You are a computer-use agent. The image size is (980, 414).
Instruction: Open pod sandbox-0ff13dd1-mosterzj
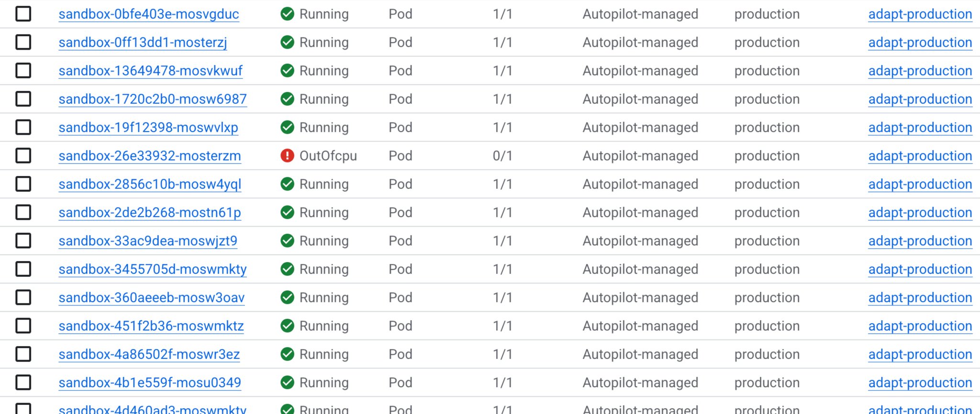point(143,43)
